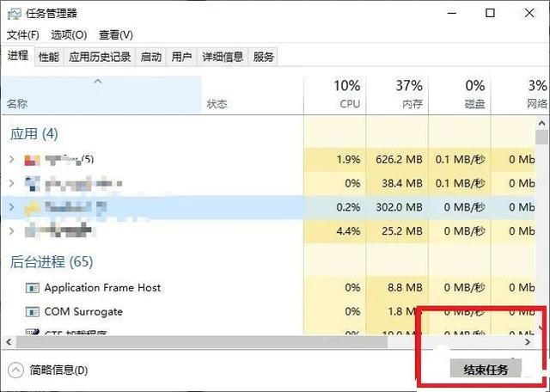Expand the app using 25.2 MB
This screenshot has width=550, height=392.
tap(11, 231)
